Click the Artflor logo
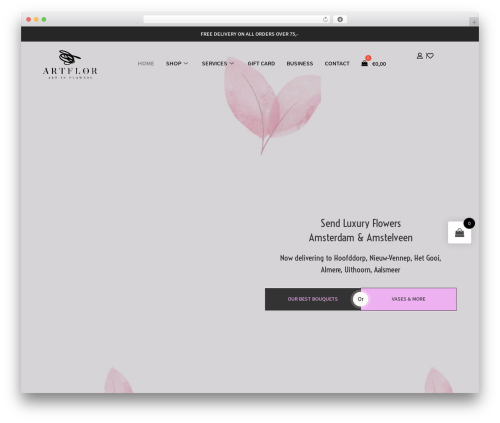Image resolution: width=500 pixels, height=423 pixels. tap(70, 64)
